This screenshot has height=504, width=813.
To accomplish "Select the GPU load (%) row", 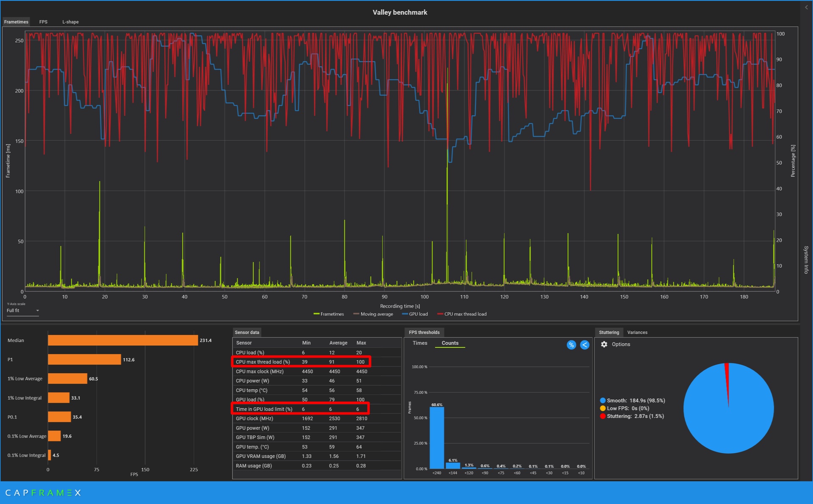I will click(x=317, y=399).
